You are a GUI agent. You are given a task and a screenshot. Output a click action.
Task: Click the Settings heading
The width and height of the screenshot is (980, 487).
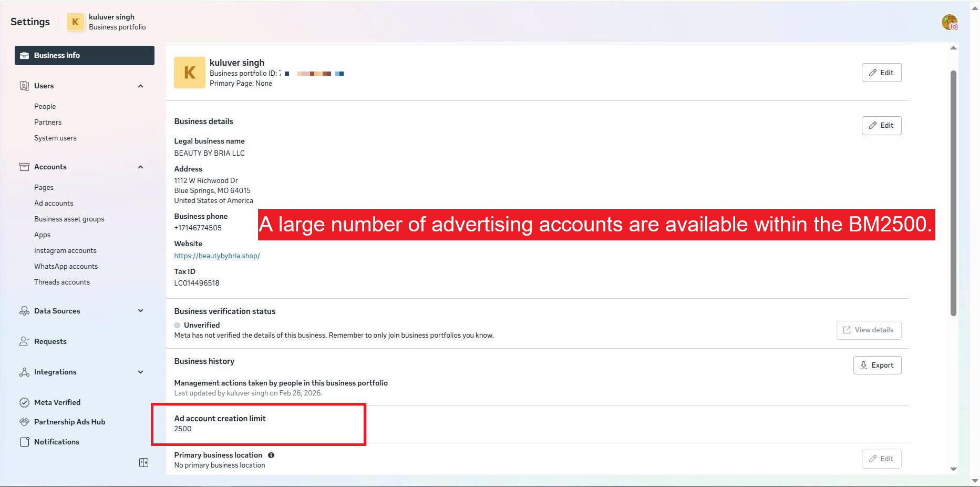30,22
